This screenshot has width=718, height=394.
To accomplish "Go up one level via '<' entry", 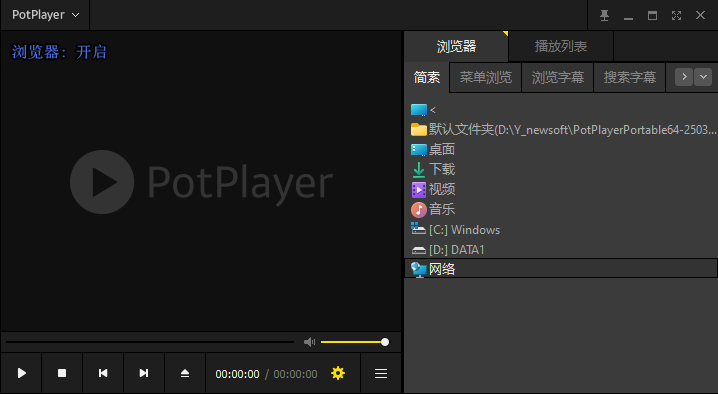I will pos(561,110).
